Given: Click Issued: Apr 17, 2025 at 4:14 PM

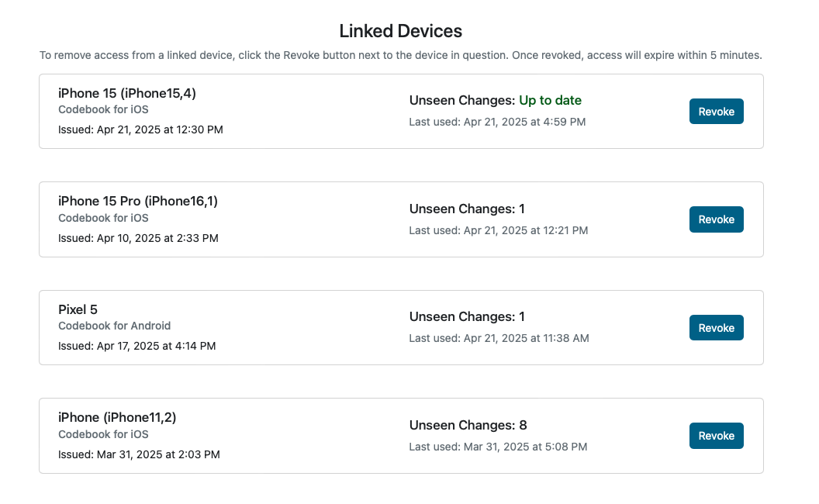Looking at the screenshot, I should click(136, 346).
